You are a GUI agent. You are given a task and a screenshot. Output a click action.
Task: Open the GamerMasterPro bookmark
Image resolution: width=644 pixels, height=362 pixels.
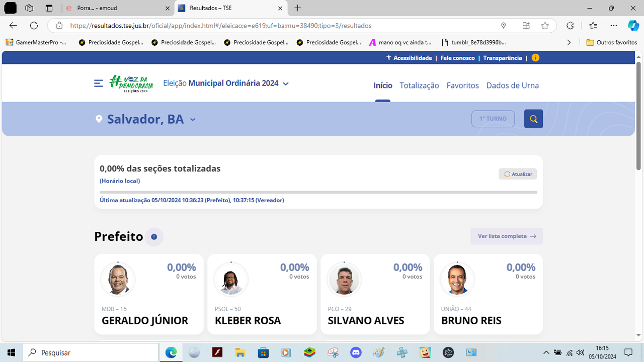pos(36,43)
